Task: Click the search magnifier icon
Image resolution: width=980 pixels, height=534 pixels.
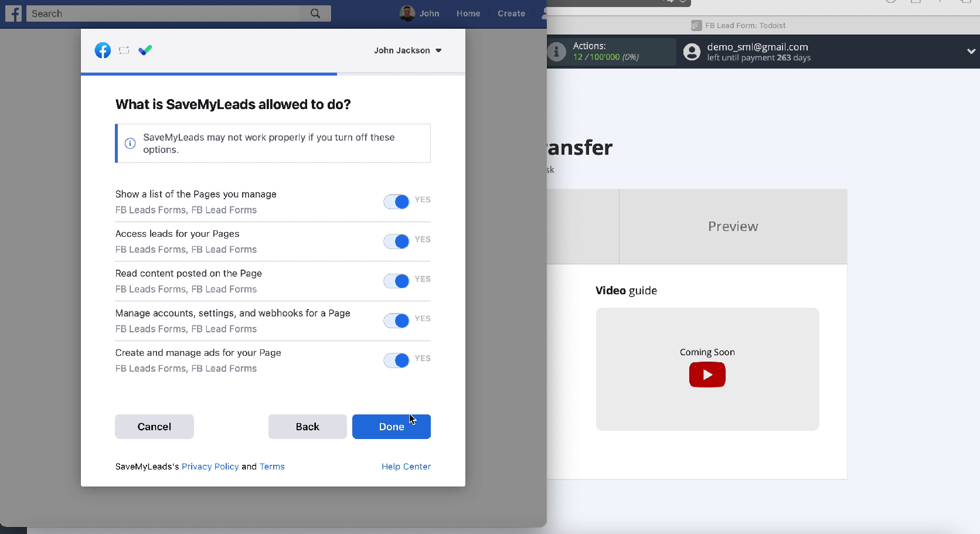Action: [315, 13]
